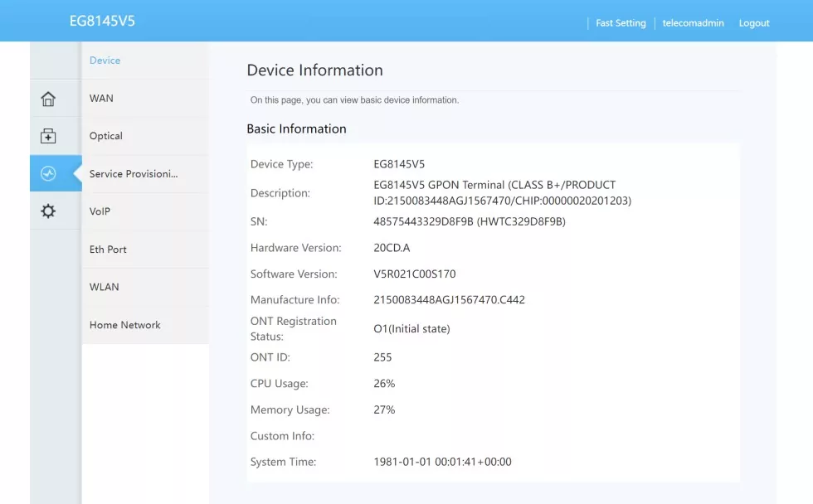Open Advanced settings gear icon

(x=48, y=211)
